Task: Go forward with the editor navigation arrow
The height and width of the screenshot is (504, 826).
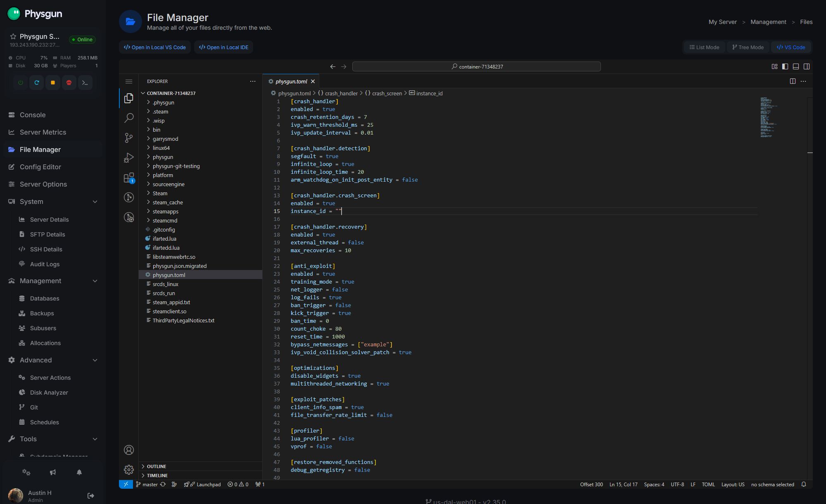Action: pos(344,66)
